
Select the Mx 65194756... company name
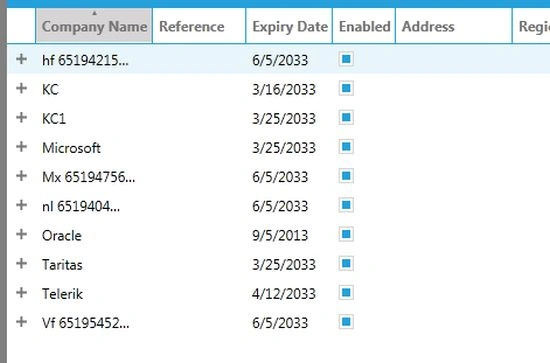click(x=88, y=177)
